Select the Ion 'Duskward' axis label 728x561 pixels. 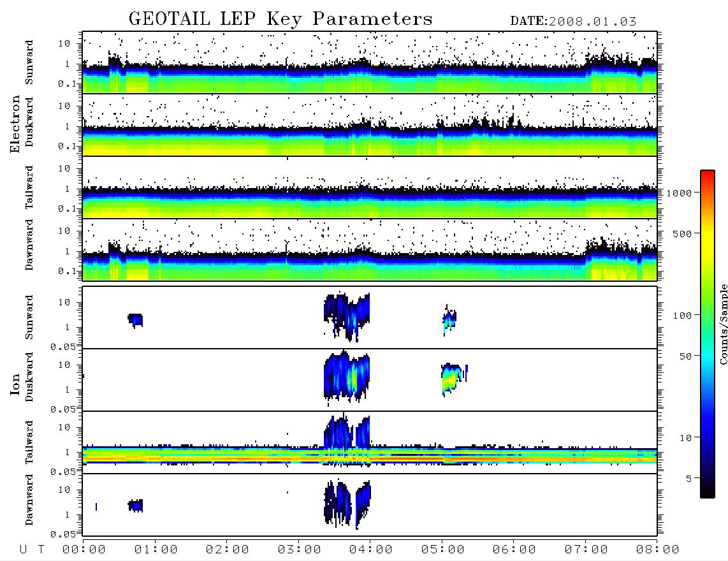[29, 377]
